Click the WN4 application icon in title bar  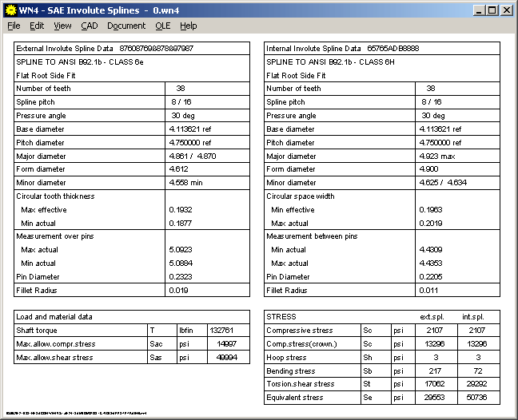pyautogui.click(x=10, y=10)
